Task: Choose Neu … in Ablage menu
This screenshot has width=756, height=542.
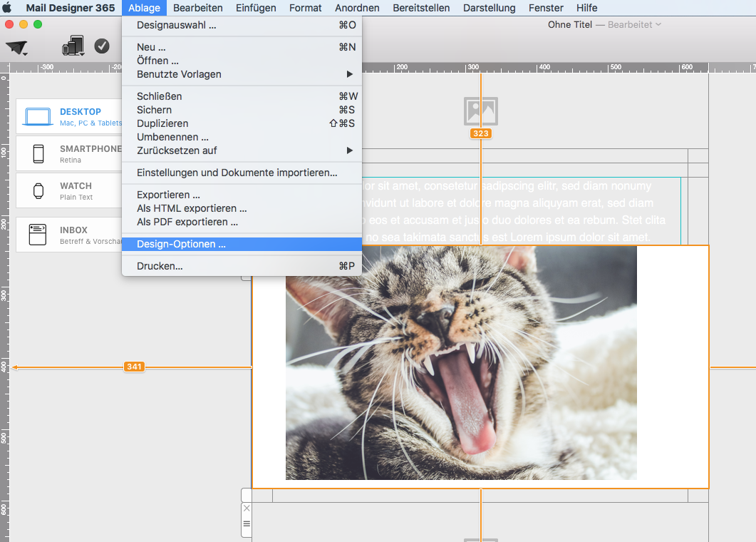Action: 242,47
